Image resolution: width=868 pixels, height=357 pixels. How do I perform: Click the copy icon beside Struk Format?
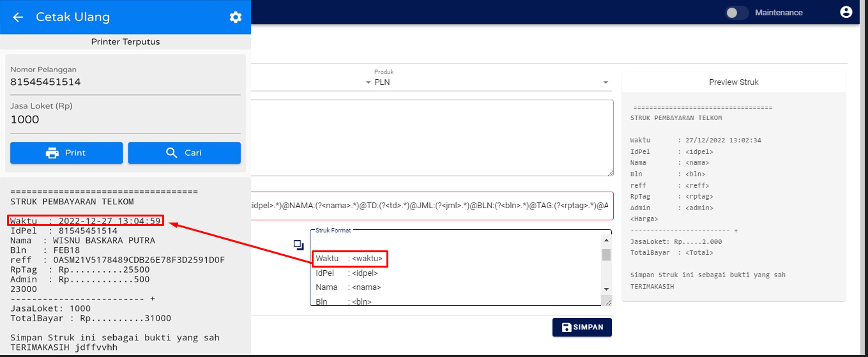(x=298, y=245)
